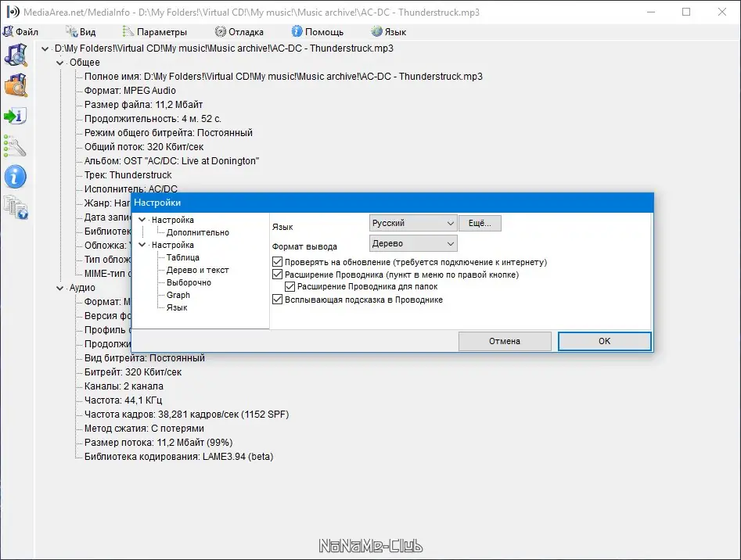Click the Параметры menu icon

(128, 31)
